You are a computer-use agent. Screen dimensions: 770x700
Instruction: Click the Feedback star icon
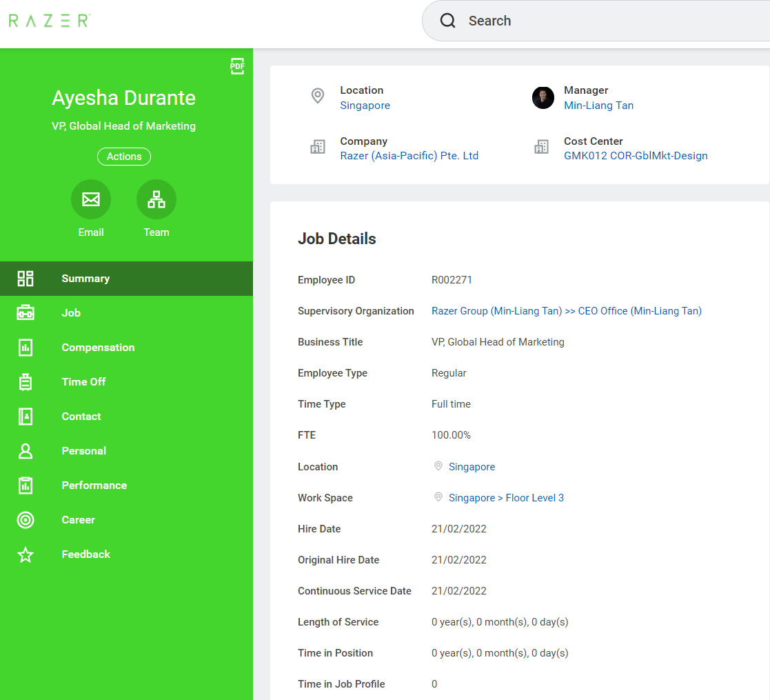pyautogui.click(x=26, y=554)
